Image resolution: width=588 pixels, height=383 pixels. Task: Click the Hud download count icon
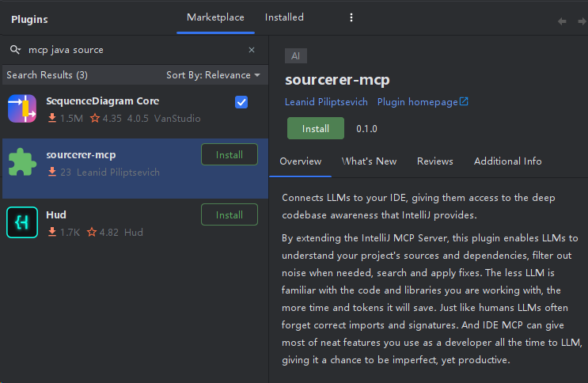(52, 232)
